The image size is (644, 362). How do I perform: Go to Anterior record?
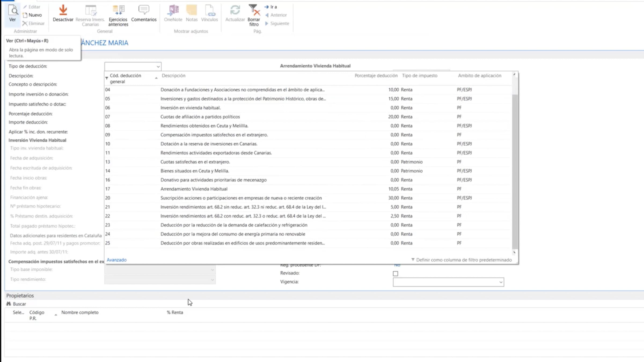tap(276, 15)
